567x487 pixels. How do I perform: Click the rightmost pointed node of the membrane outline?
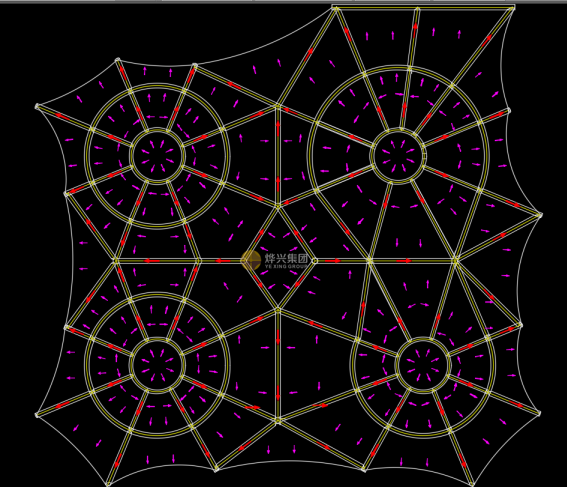click(540, 215)
